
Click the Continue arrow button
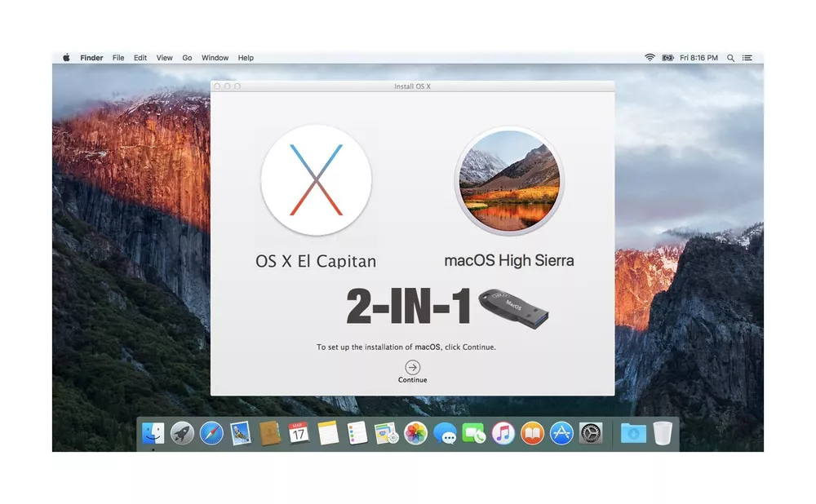pos(413,368)
